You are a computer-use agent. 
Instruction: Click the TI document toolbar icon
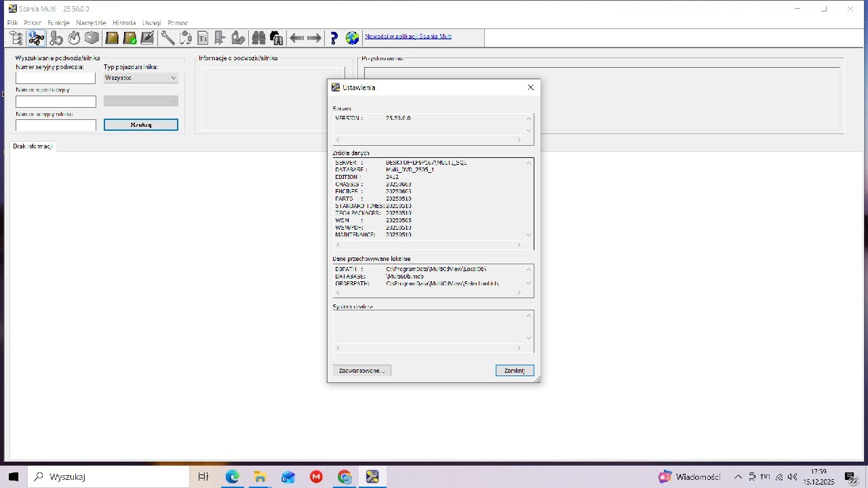203,38
